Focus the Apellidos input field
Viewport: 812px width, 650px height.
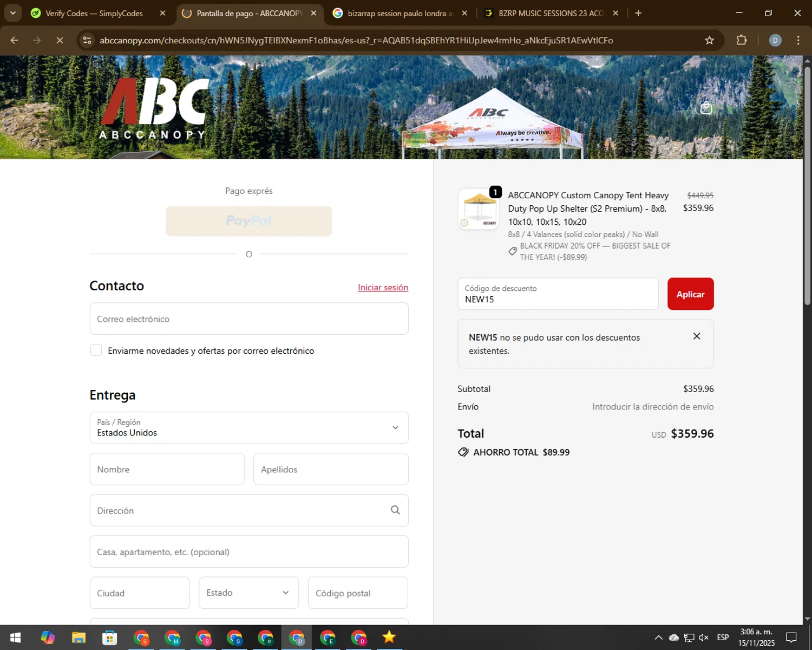(x=331, y=469)
